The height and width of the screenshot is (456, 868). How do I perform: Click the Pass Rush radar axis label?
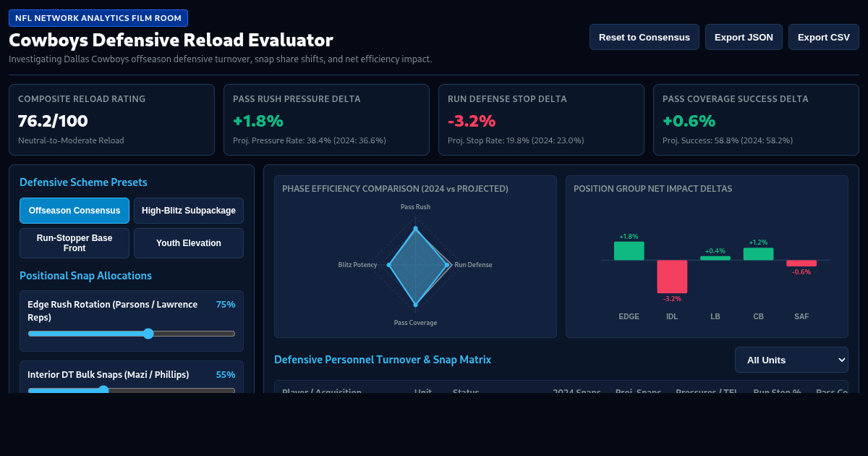pos(415,207)
